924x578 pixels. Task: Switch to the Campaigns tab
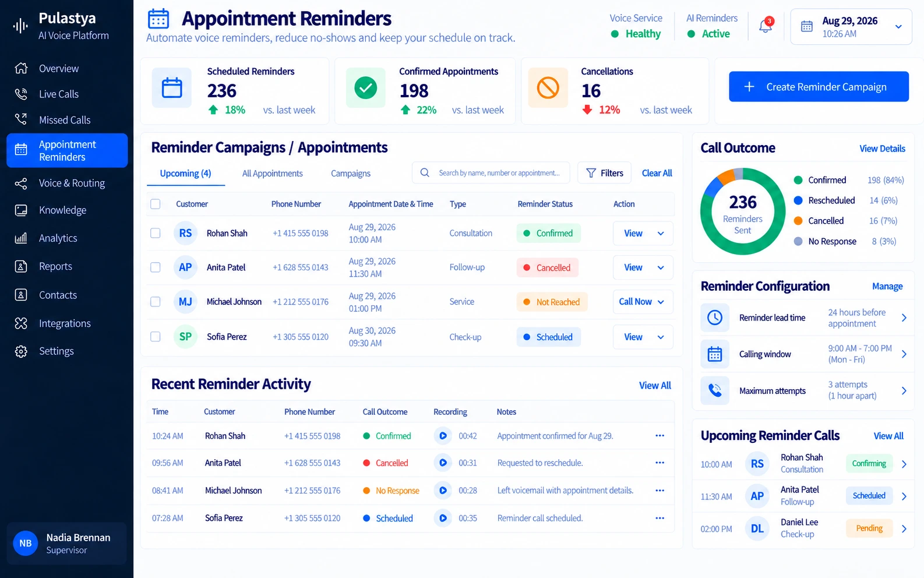pyautogui.click(x=351, y=174)
